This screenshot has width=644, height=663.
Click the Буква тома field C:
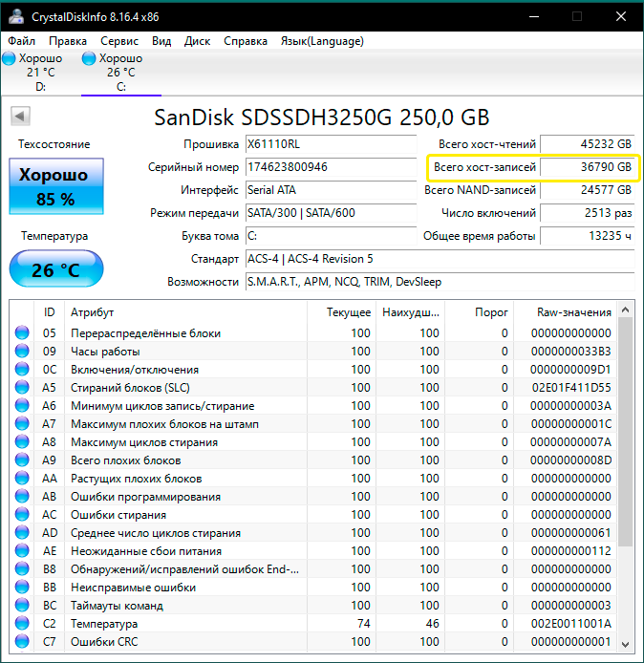pyautogui.click(x=332, y=236)
